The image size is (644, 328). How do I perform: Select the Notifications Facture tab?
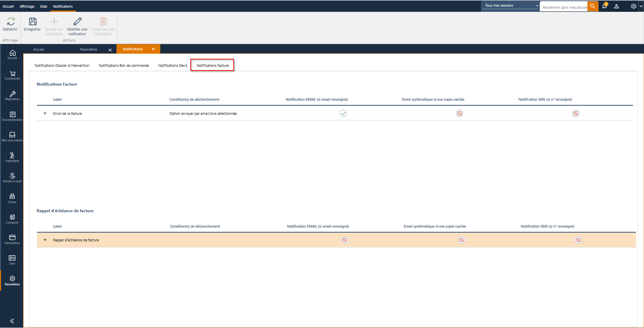pyautogui.click(x=212, y=65)
